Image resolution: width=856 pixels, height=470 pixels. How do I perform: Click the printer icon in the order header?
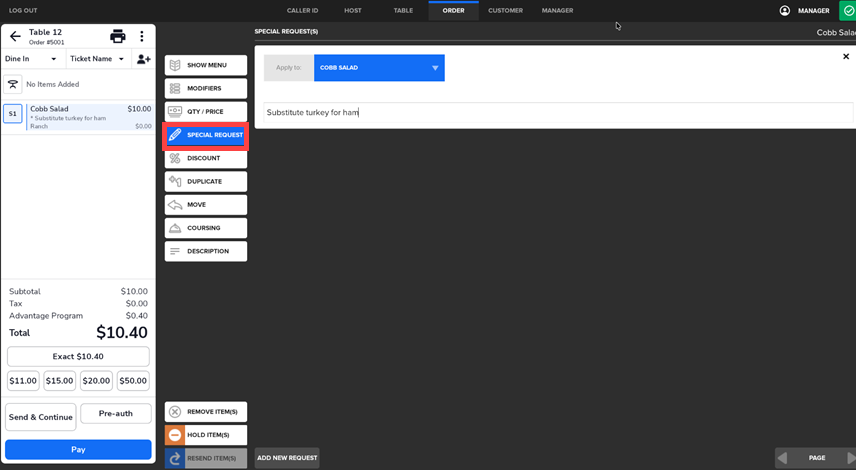pyautogui.click(x=117, y=37)
